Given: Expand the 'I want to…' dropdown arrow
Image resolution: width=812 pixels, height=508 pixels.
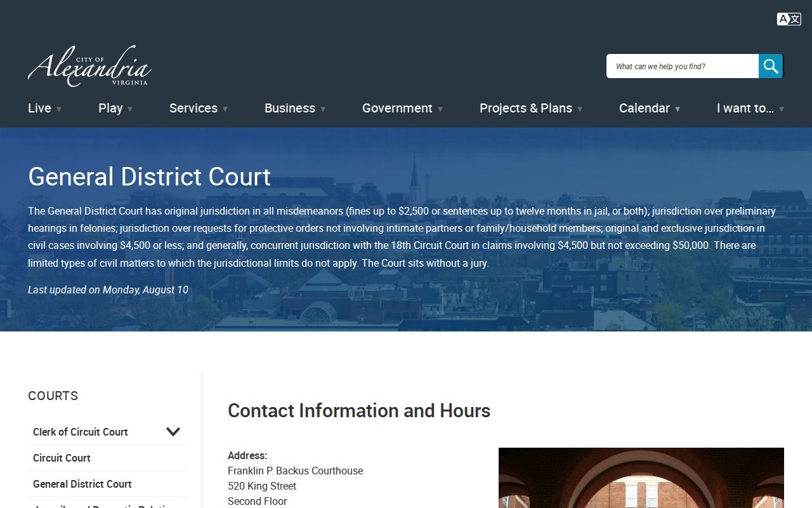Looking at the screenshot, I should tap(782, 109).
